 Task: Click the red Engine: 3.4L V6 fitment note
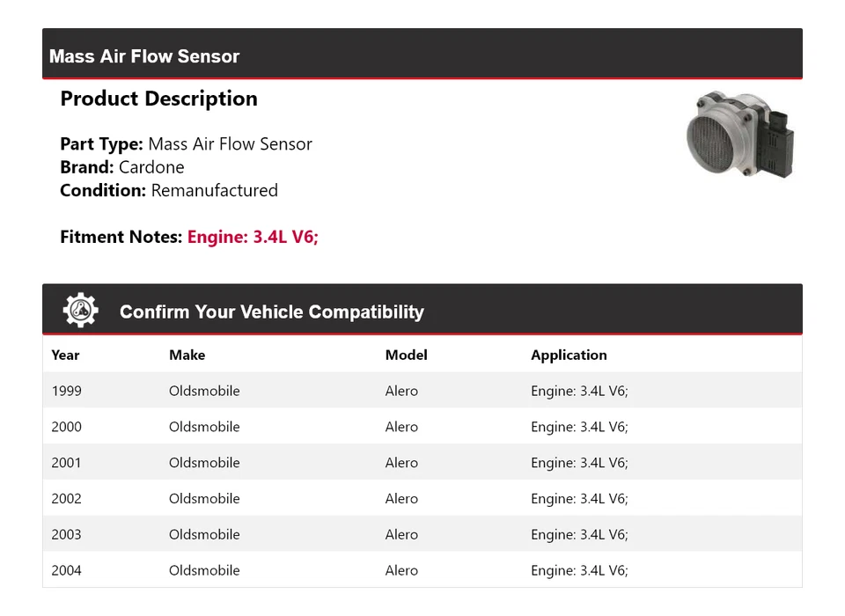tap(253, 237)
